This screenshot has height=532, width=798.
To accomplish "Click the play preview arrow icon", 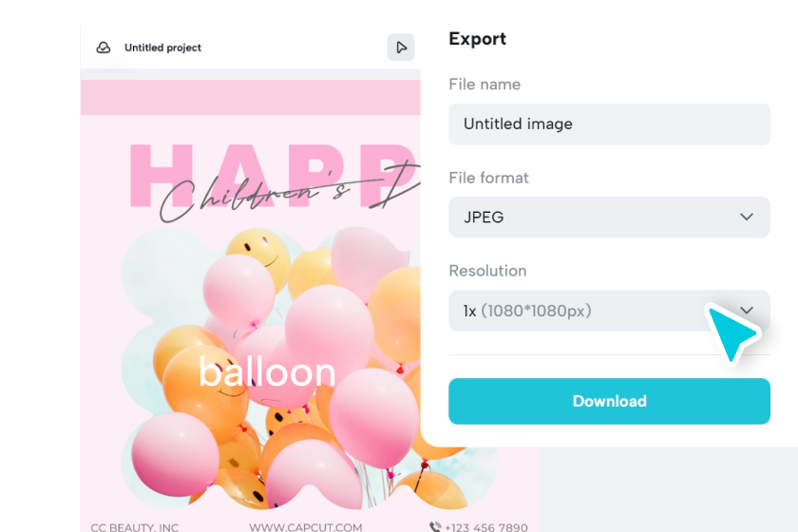I will click(x=401, y=47).
